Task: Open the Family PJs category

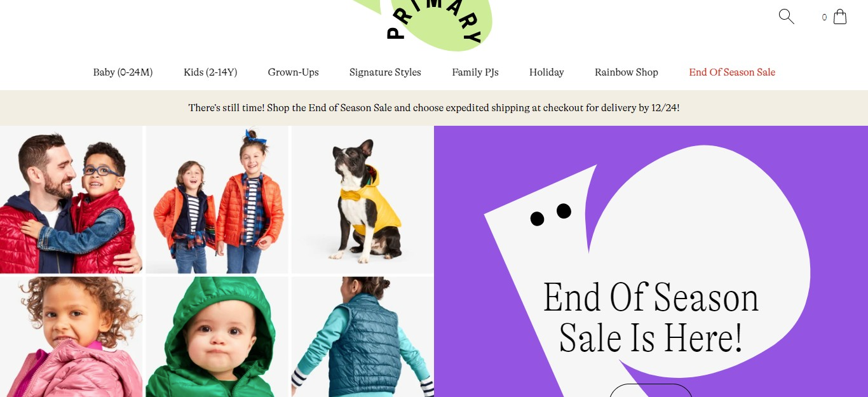Action: pyautogui.click(x=475, y=72)
